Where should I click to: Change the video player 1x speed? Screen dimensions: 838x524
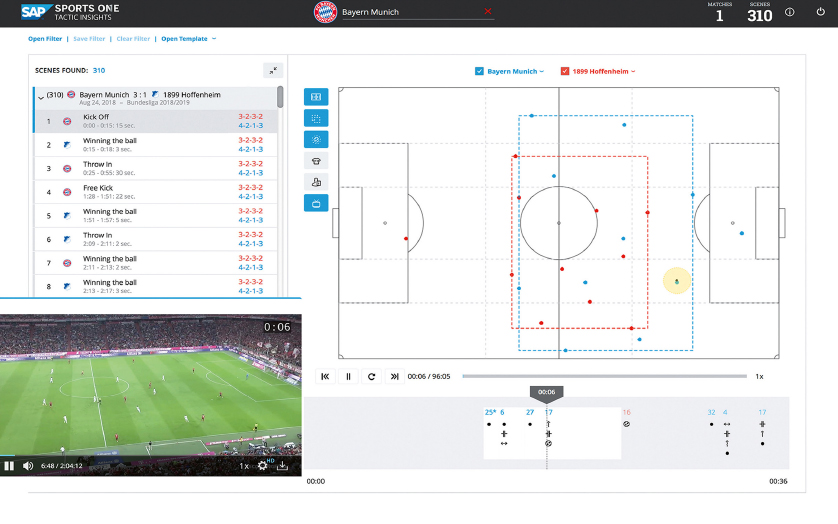pyautogui.click(x=243, y=466)
